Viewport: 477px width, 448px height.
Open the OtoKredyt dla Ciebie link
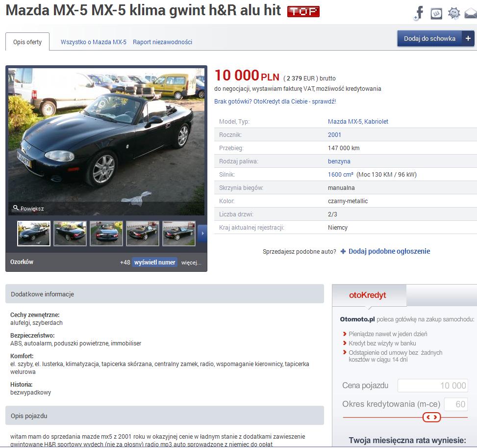coord(275,102)
